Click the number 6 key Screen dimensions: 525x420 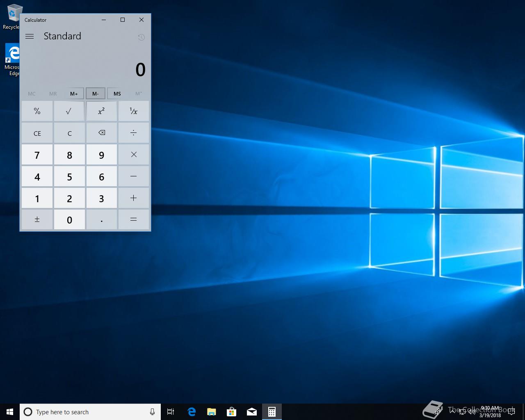[101, 176]
